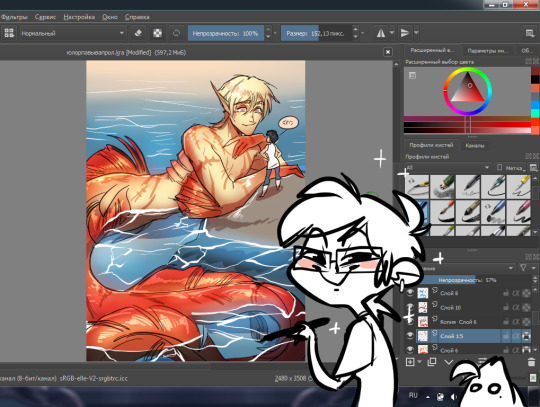Close the document tab with X button

(x=388, y=52)
